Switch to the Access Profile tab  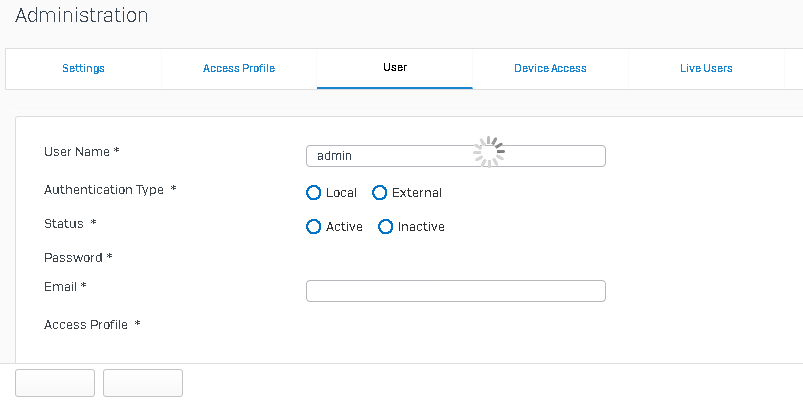click(x=239, y=69)
